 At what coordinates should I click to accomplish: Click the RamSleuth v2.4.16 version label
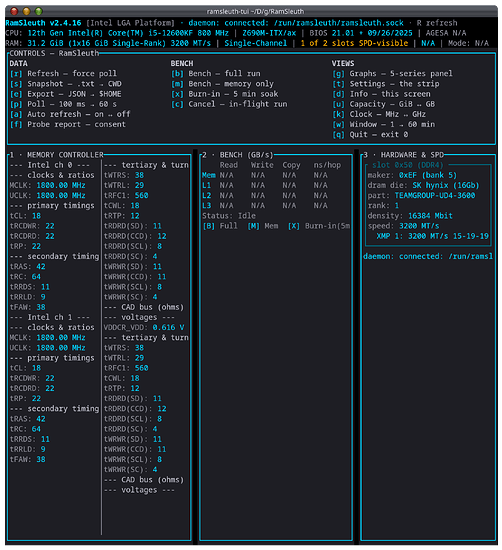[x=43, y=23]
